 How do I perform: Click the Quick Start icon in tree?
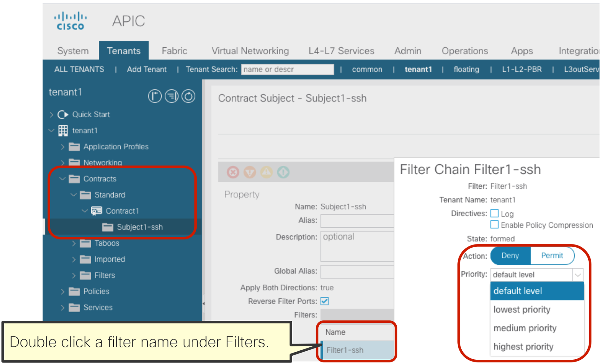coord(63,115)
